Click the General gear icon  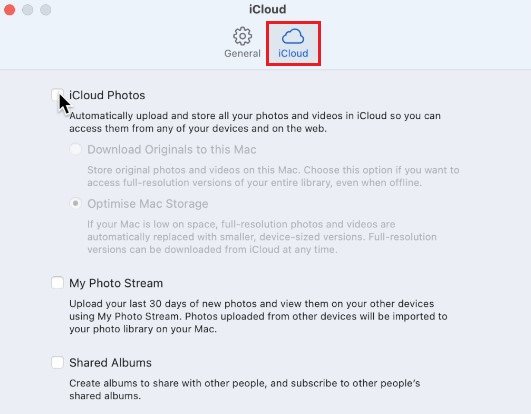pos(242,36)
